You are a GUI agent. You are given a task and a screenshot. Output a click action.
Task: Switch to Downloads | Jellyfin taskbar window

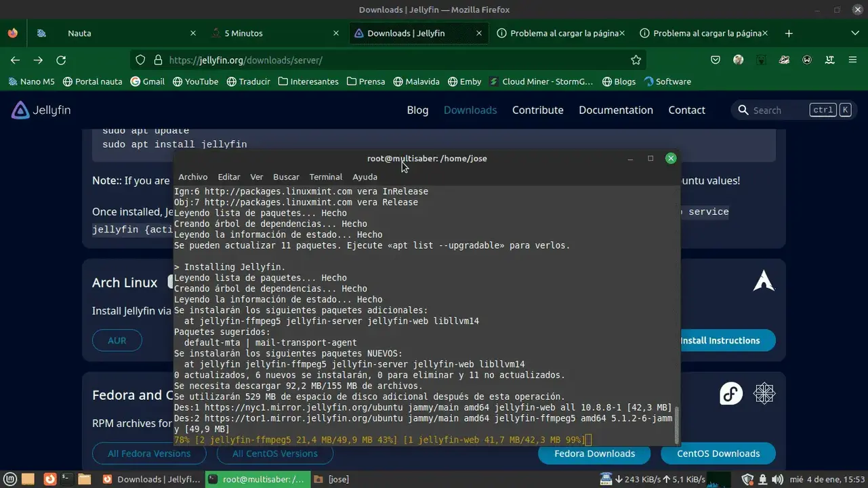[151, 479]
